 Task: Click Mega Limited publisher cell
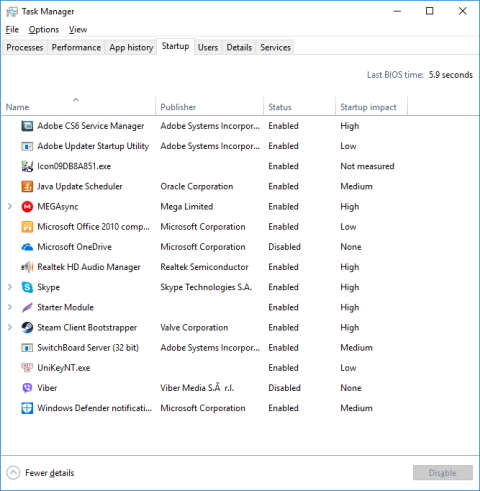[x=187, y=207]
